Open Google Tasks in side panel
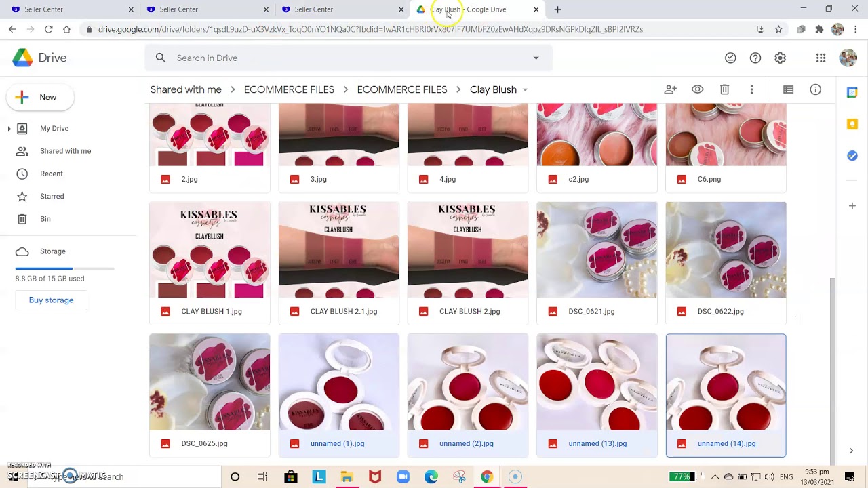Image resolution: width=868 pixels, height=488 pixels. coord(852,155)
